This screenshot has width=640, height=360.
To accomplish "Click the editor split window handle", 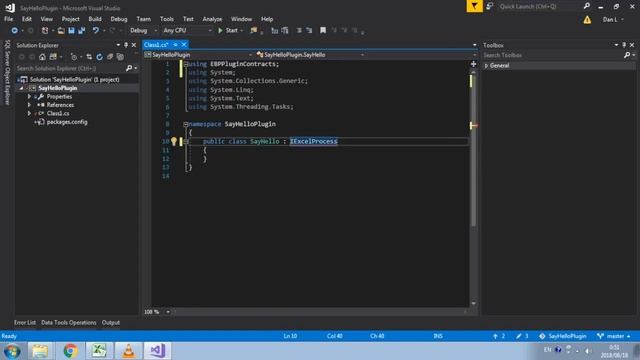I will point(473,64).
